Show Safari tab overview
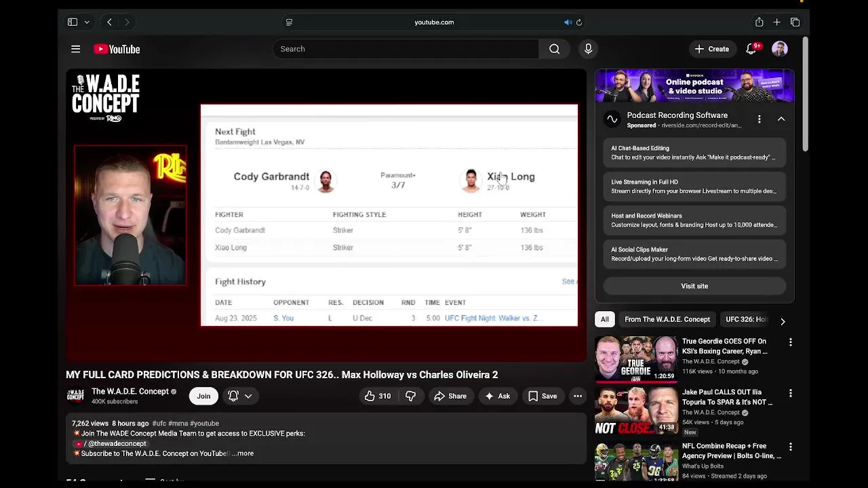The height and width of the screenshot is (488, 868). [x=795, y=22]
